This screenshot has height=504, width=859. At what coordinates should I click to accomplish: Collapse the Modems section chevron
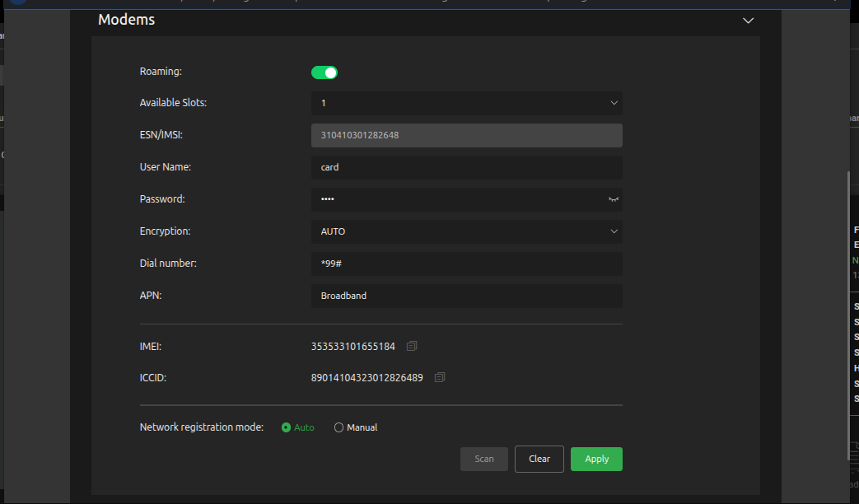748,21
